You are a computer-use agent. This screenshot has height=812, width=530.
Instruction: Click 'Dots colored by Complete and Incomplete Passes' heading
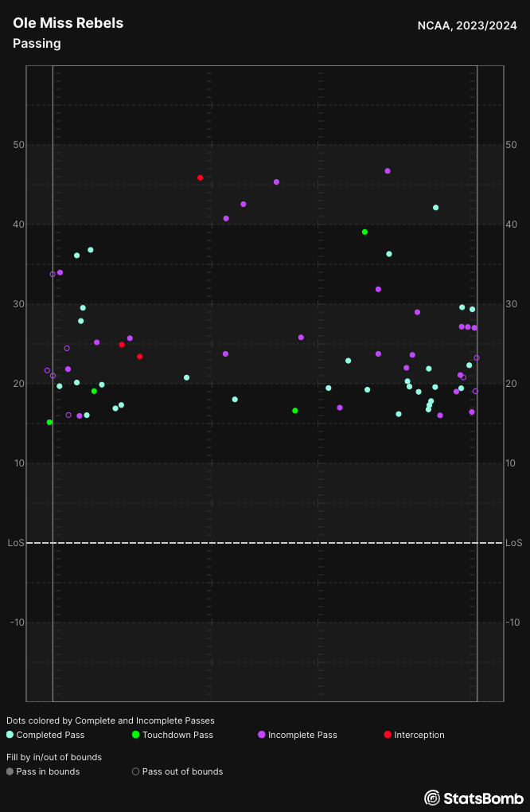(111, 720)
